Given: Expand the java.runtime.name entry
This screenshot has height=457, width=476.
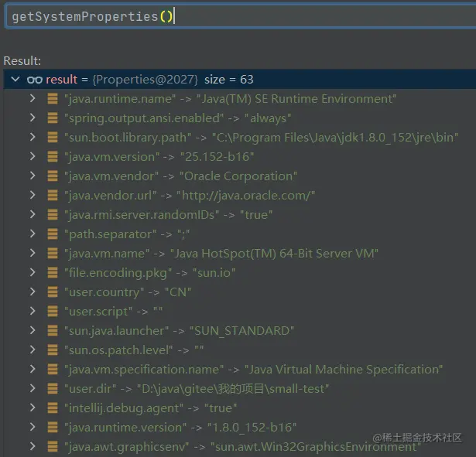Looking at the screenshot, I should tap(33, 98).
